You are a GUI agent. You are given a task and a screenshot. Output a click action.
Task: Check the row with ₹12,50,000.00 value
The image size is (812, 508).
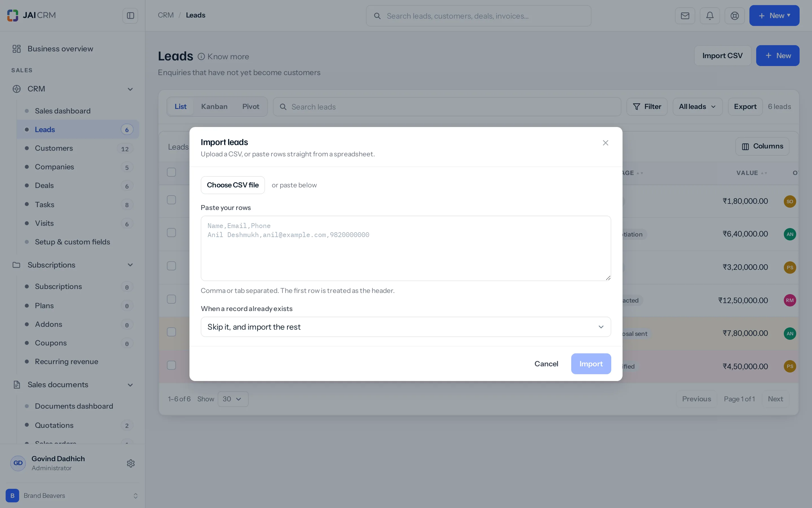(x=171, y=299)
